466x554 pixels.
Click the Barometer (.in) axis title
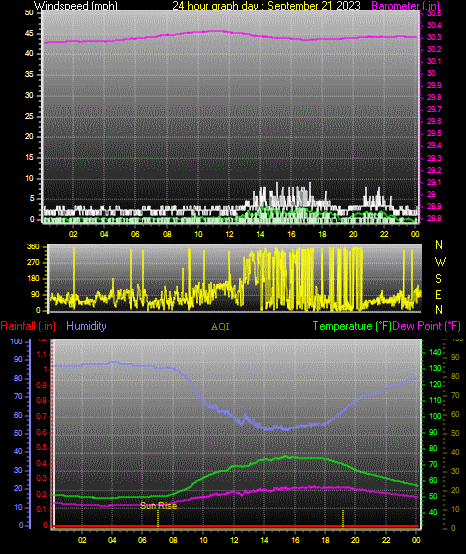point(406,6)
